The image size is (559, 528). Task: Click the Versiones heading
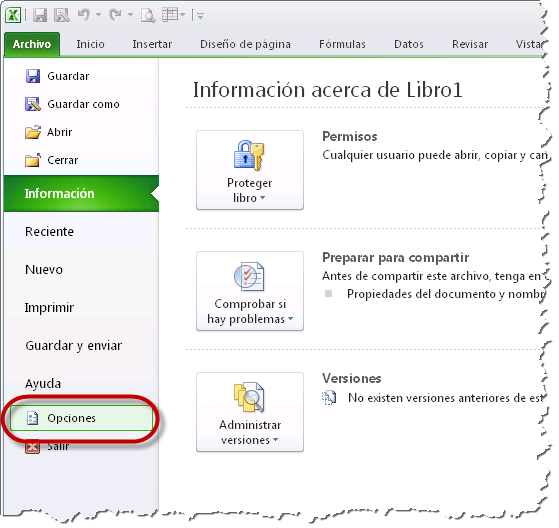pyautogui.click(x=352, y=378)
